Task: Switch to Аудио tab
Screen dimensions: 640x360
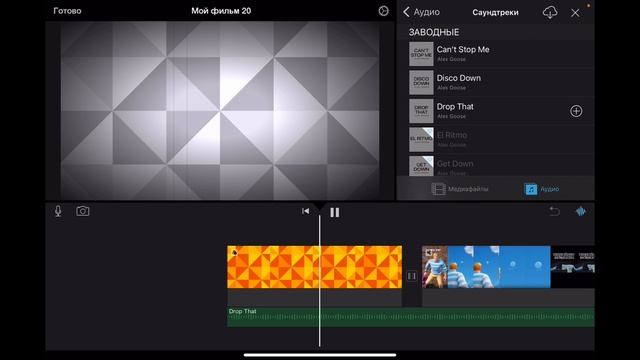Action: tap(542, 189)
